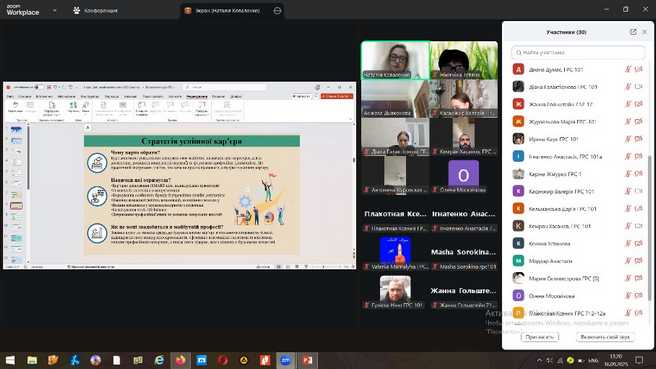Open more options circle icon beside share tab
This screenshot has width=656, height=369.
click(277, 10)
